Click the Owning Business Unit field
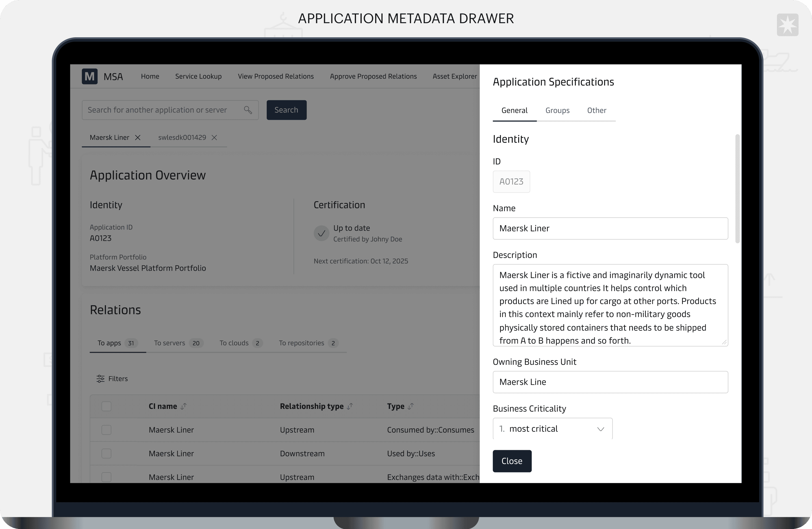This screenshot has width=812, height=529. [610, 382]
